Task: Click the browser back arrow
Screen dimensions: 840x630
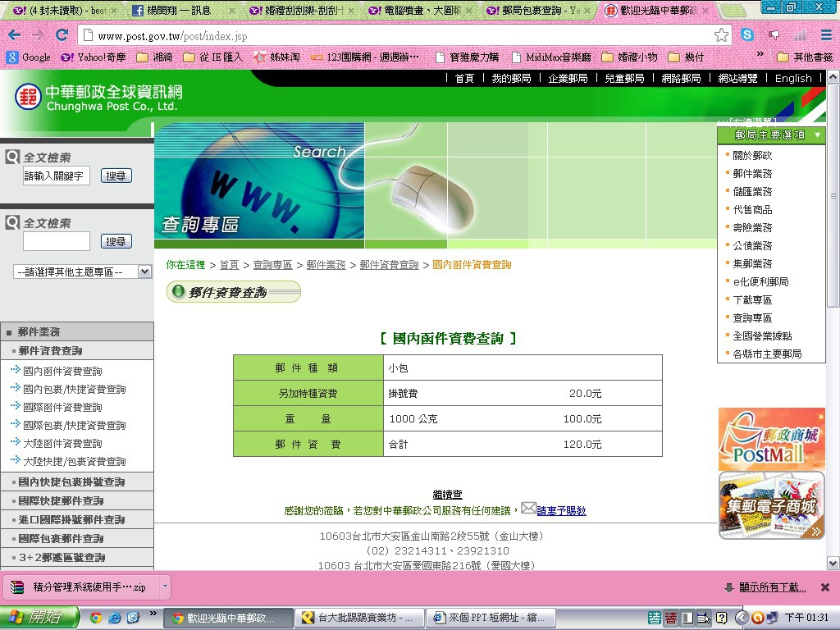Action: click(x=15, y=35)
